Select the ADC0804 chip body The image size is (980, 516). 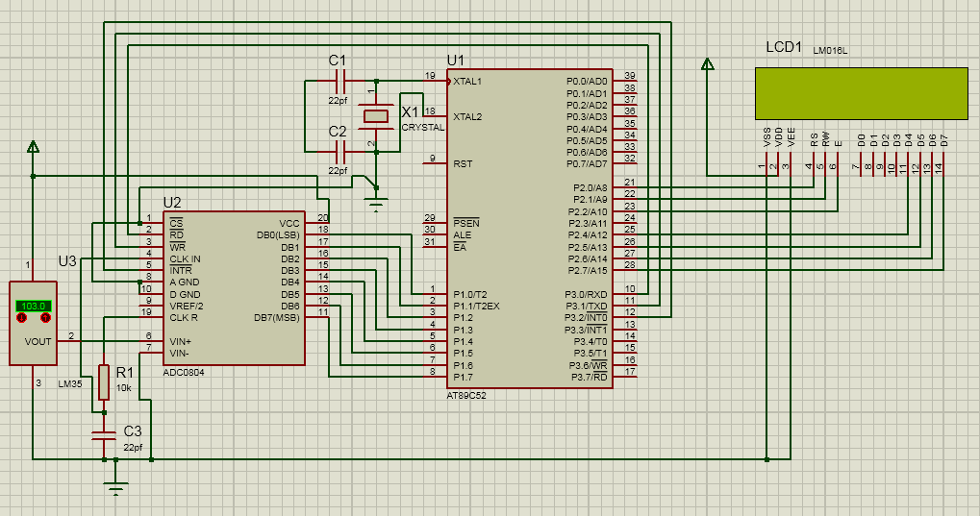pyautogui.click(x=235, y=288)
